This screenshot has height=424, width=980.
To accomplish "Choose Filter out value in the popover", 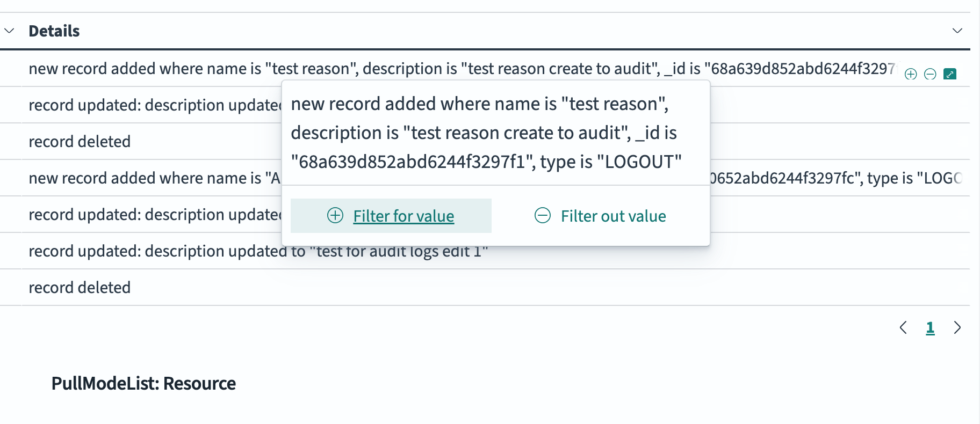I will (x=613, y=216).
